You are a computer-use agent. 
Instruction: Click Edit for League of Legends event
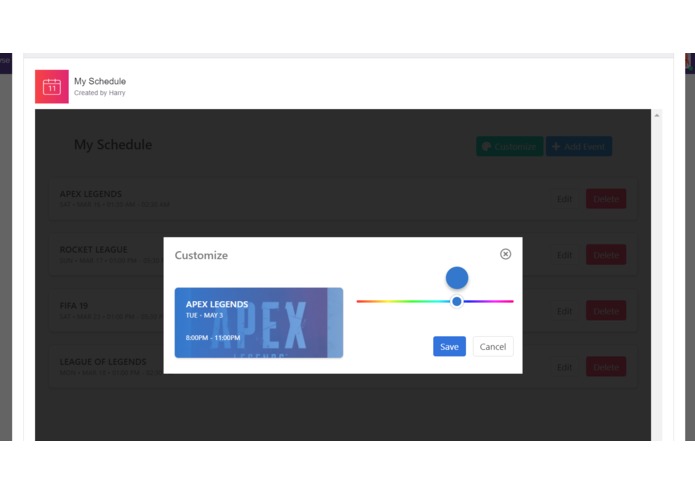click(564, 367)
